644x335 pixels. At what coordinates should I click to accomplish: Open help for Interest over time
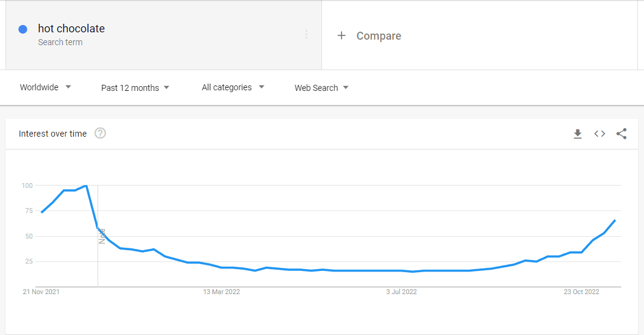[x=100, y=133]
